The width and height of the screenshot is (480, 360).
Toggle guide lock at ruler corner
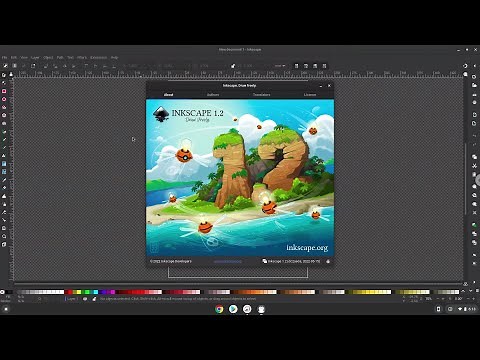[x=11, y=74]
